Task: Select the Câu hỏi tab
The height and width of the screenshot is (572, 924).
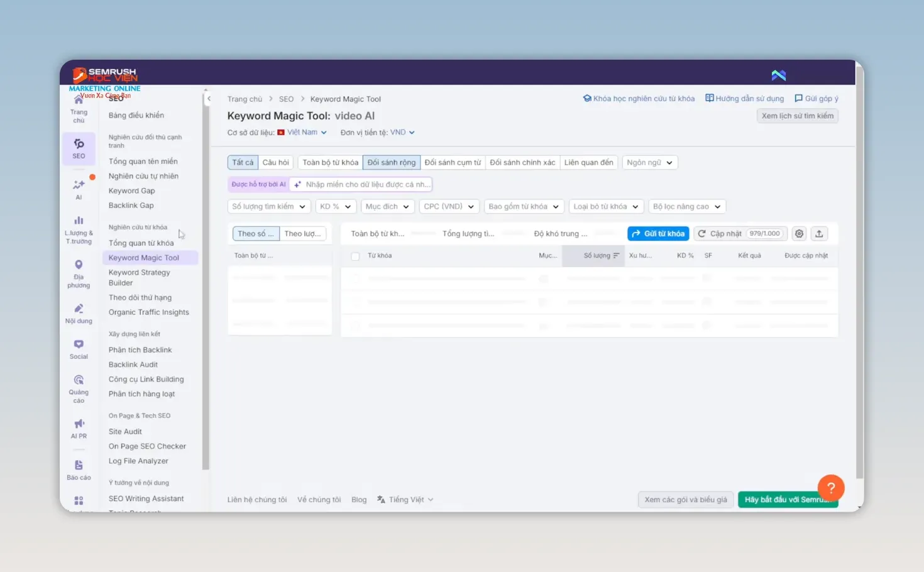Action: point(276,163)
